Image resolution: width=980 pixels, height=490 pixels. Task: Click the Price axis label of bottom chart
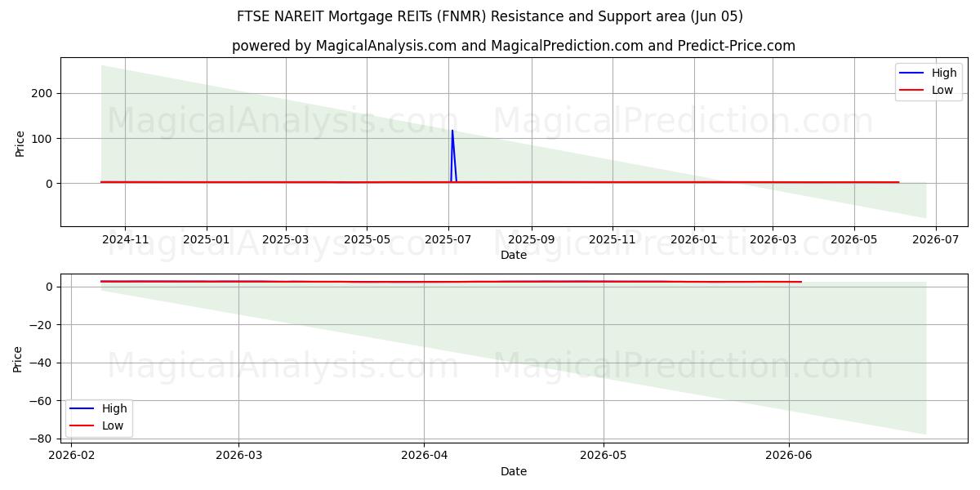(18, 359)
